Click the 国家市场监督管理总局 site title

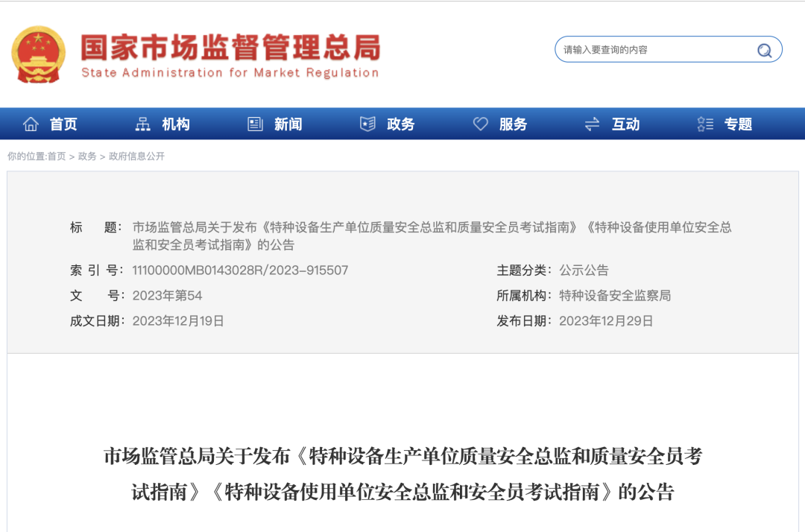coord(230,48)
